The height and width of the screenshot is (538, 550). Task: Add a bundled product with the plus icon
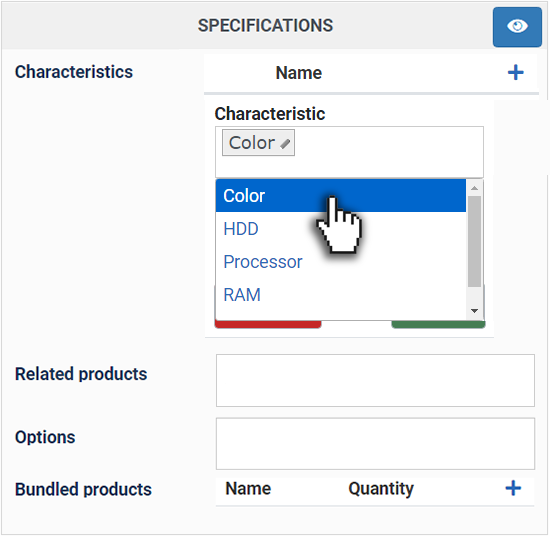tap(513, 488)
